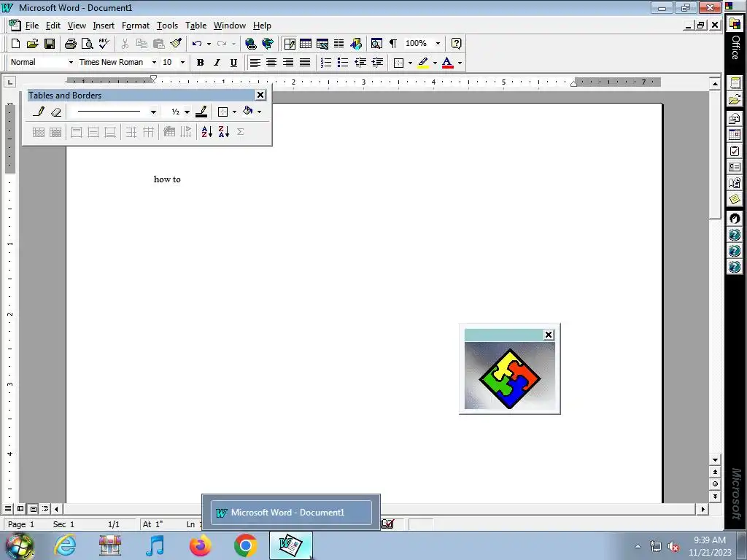Justify the text
The image size is (747, 560).
pos(305,63)
